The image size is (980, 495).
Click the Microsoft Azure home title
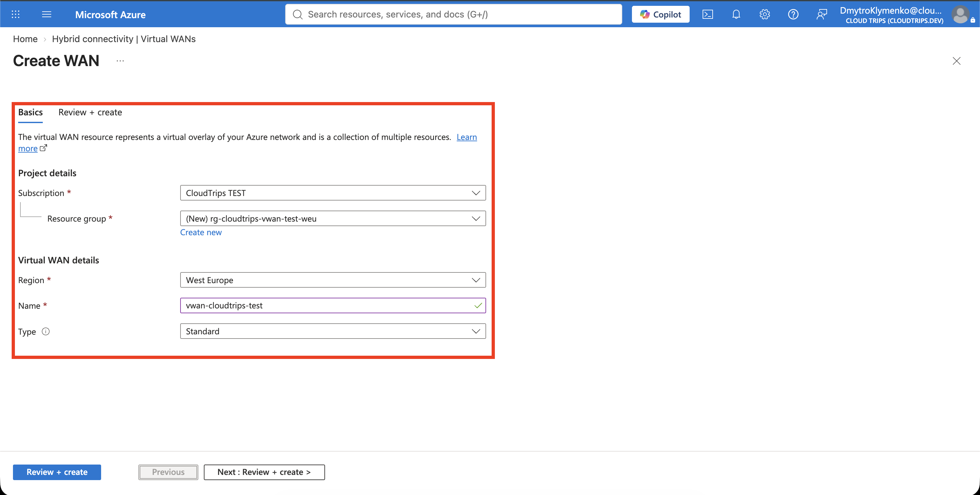[x=110, y=15]
